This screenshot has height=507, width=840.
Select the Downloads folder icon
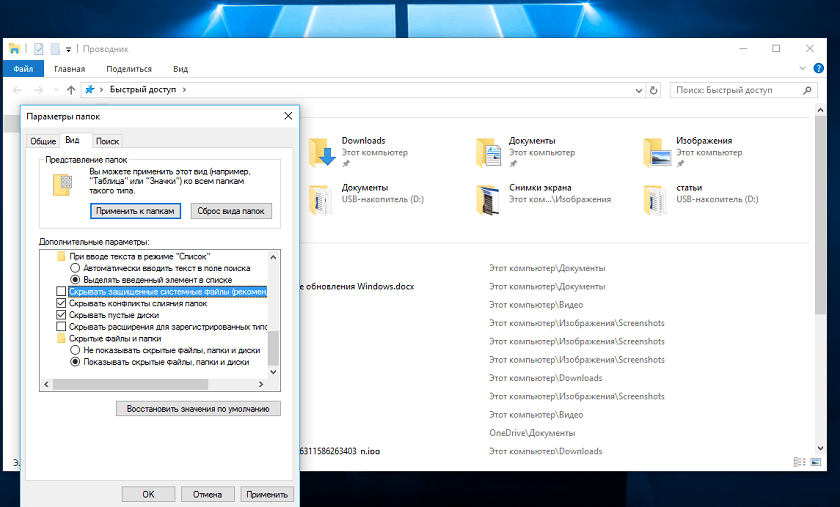(322, 153)
